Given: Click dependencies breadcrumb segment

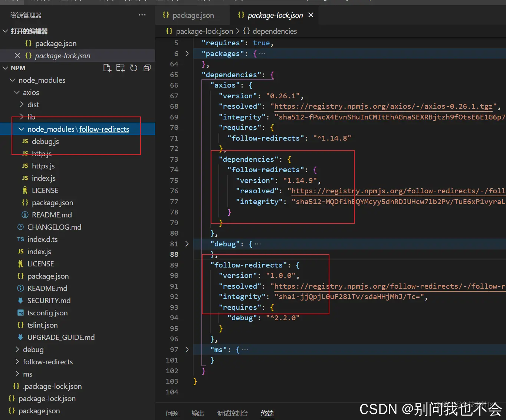Looking at the screenshot, I should point(275,31).
